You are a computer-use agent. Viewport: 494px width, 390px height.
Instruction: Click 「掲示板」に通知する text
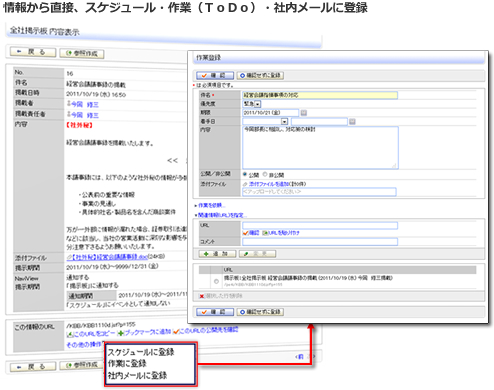pyautogui.click(x=92, y=286)
